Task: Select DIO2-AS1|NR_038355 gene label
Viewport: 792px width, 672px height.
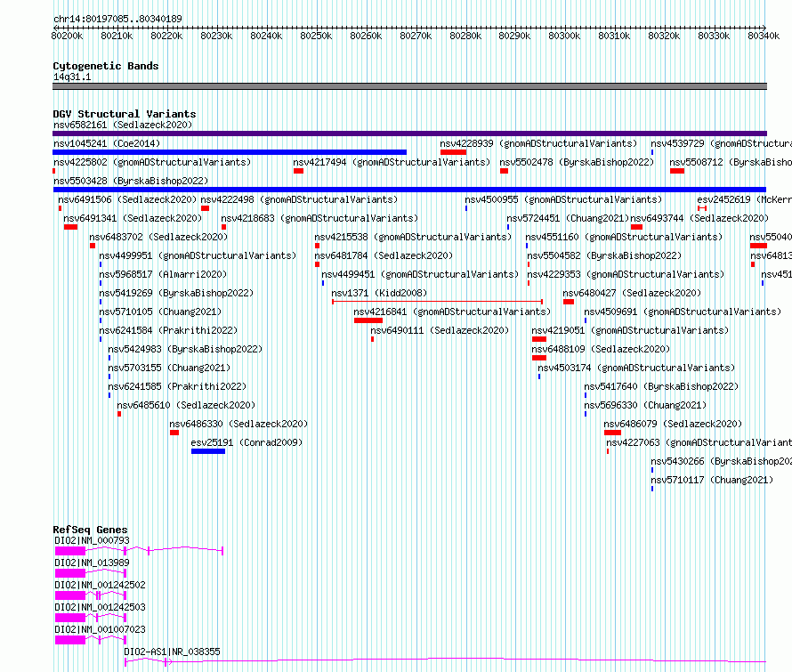Action: (x=173, y=652)
